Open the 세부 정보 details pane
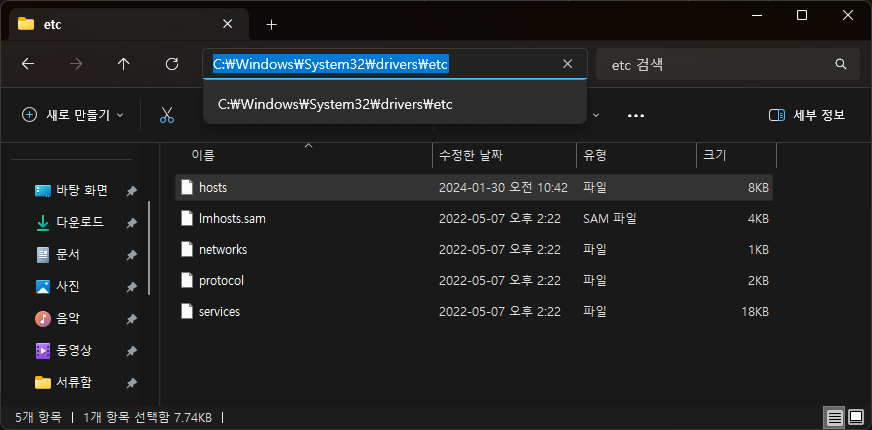872x430 pixels. [x=807, y=115]
